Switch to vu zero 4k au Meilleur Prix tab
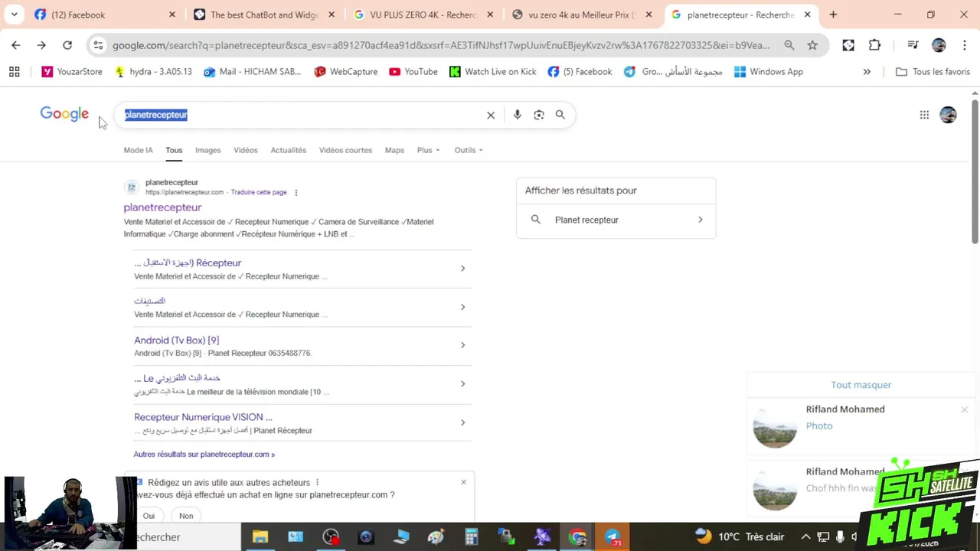The height and width of the screenshot is (551, 980). (582, 15)
